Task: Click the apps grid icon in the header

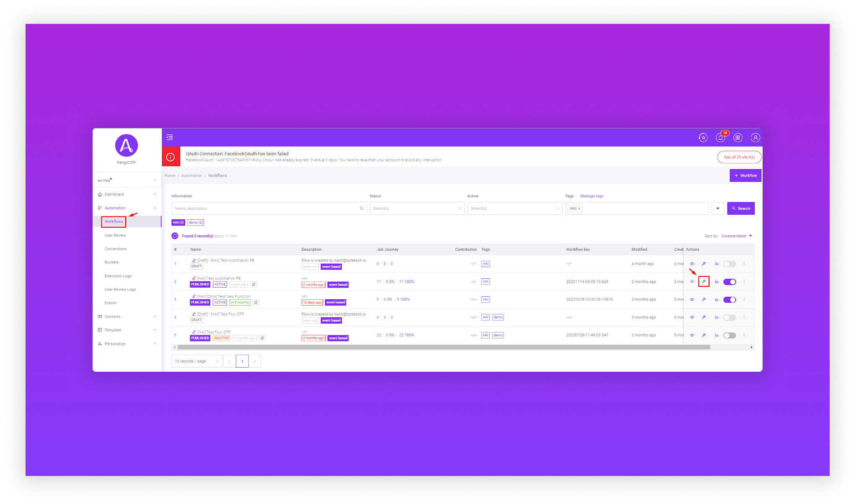Action: pyautogui.click(x=738, y=137)
